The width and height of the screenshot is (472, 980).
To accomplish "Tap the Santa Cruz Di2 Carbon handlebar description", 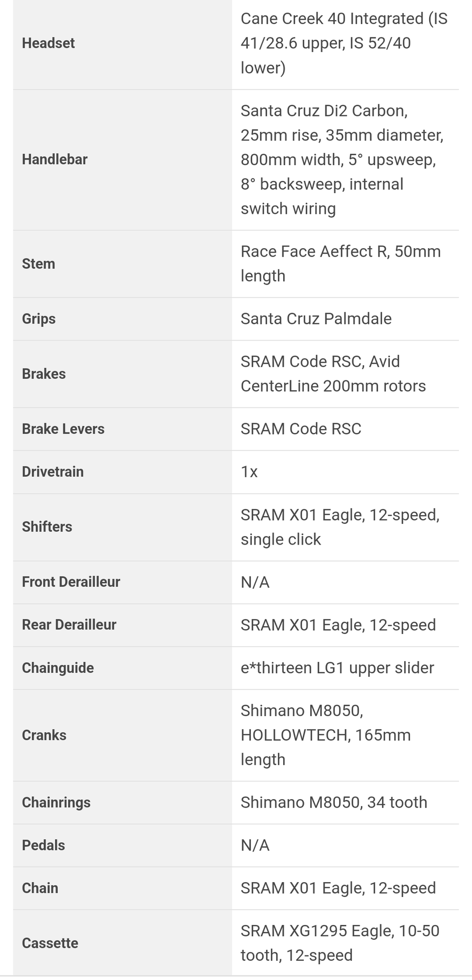I will [342, 160].
